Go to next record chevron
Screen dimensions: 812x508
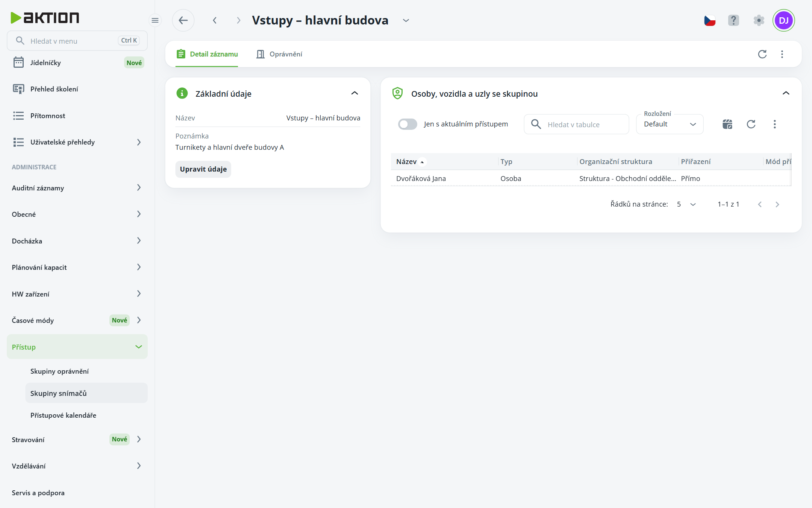[x=238, y=20]
